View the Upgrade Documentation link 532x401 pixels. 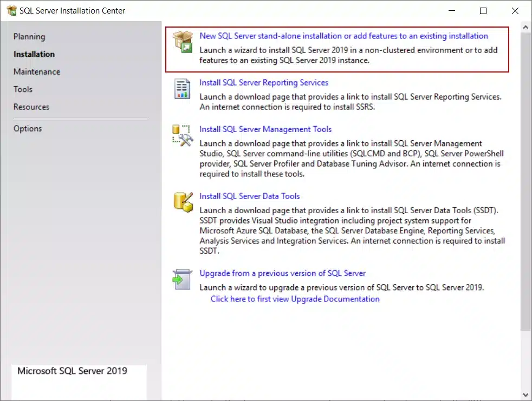295,299
